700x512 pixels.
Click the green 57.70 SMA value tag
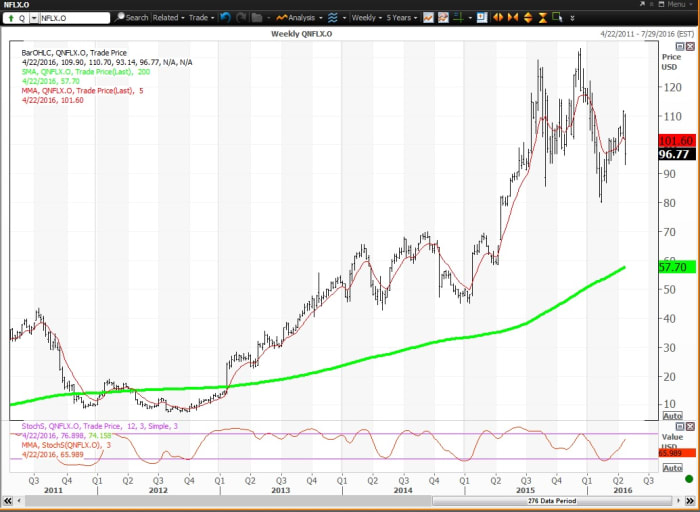(677, 267)
